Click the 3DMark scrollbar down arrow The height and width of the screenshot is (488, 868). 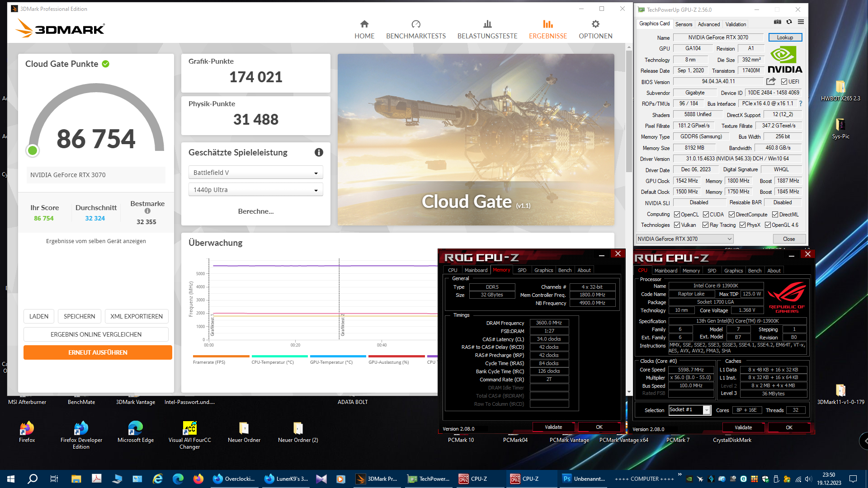(x=629, y=392)
